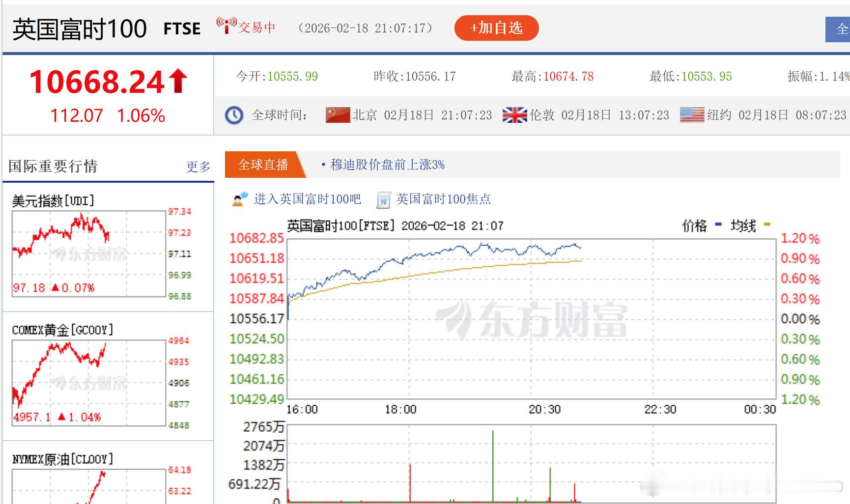Add FTSE to watchlist with +加自选

496,28
